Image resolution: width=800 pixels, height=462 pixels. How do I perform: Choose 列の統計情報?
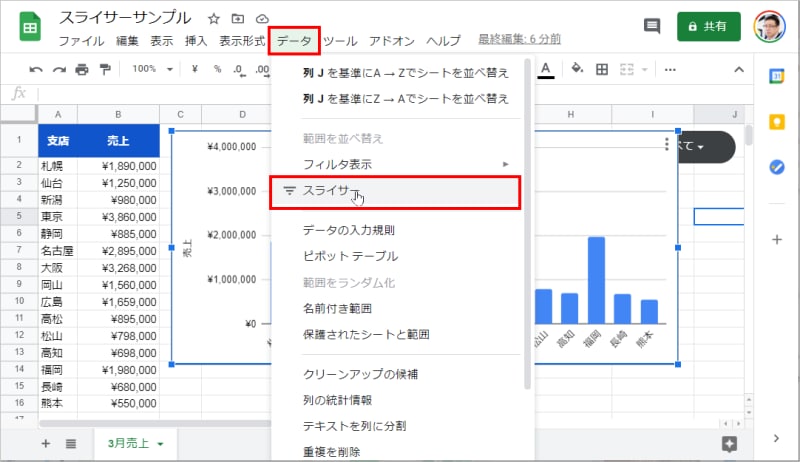click(x=403, y=400)
